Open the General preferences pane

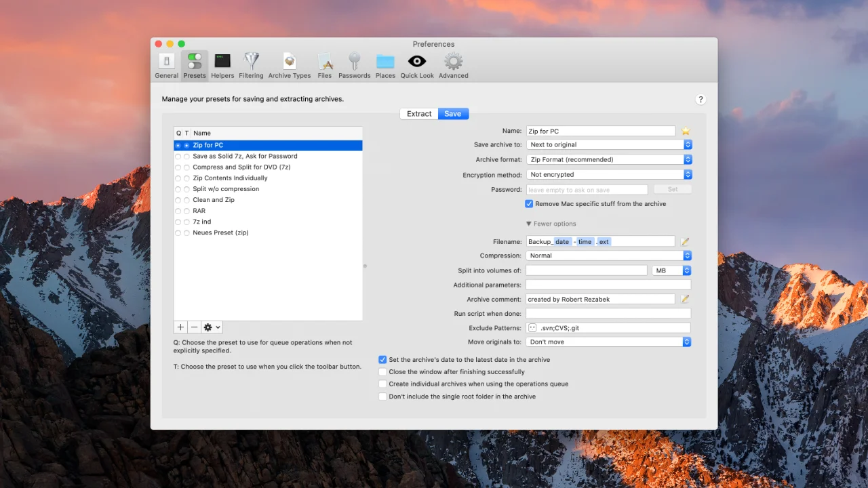click(x=166, y=65)
